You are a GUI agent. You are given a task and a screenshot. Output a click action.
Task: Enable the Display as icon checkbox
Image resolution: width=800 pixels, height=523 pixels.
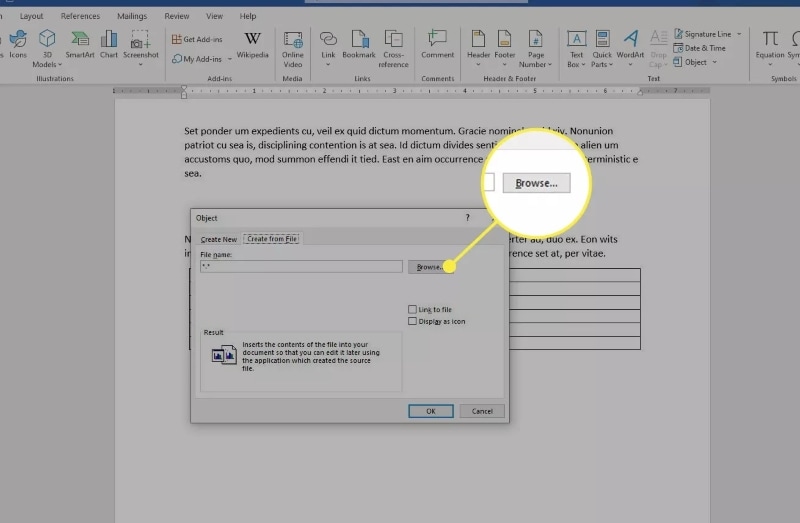tap(412, 321)
